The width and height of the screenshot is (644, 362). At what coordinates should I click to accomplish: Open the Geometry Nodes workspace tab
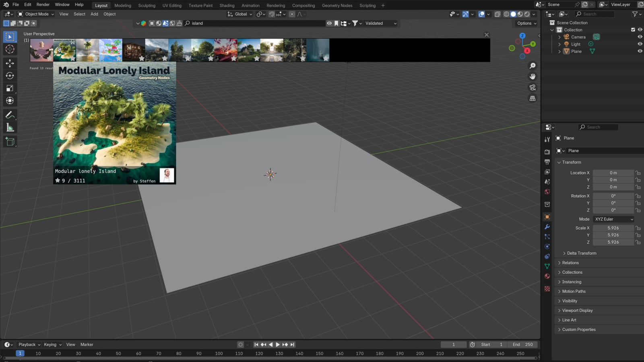[337, 5]
